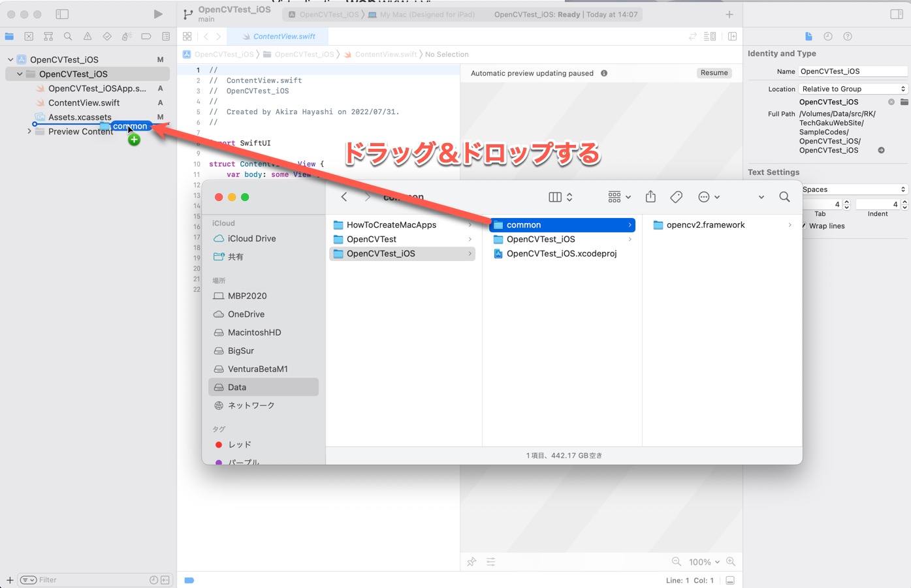
Task: Show the Quick Help inspector
Action: [x=848, y=37]
